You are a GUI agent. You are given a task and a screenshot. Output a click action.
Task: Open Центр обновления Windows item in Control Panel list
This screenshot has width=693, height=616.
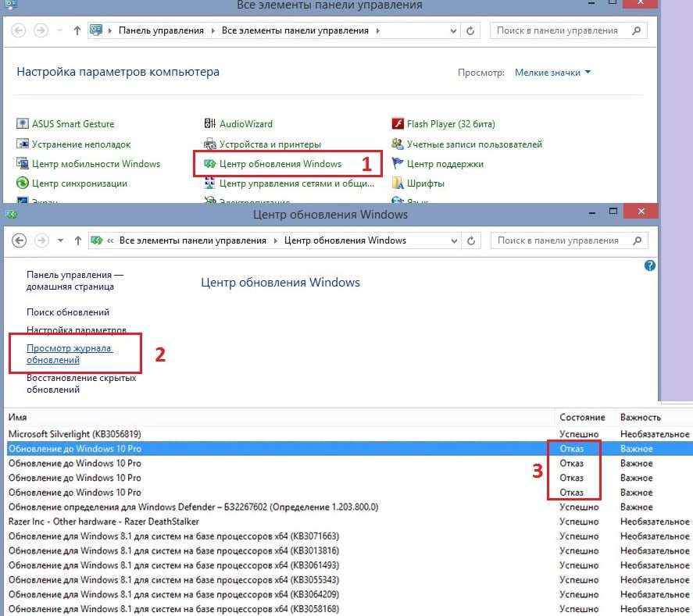click(273, 164)
